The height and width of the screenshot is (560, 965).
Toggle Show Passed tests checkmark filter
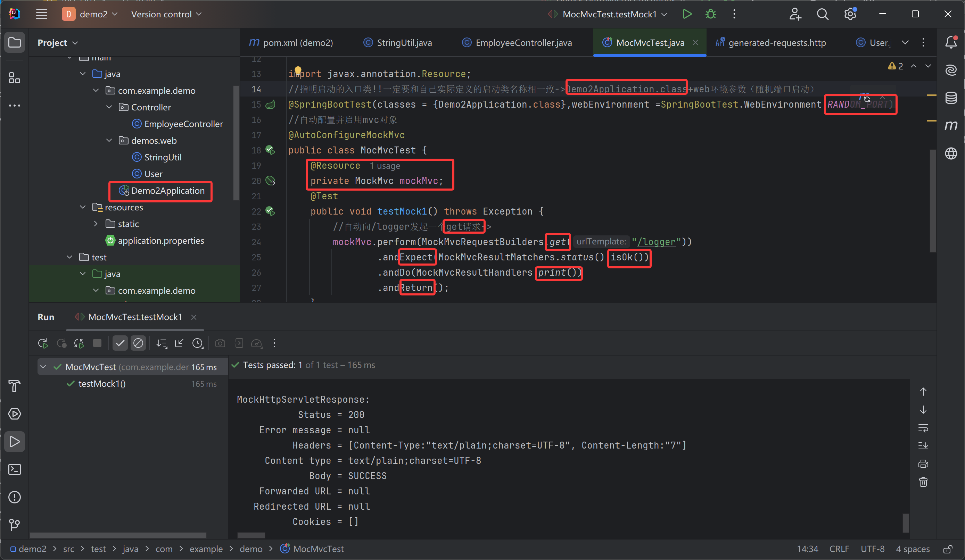[120, 343]
